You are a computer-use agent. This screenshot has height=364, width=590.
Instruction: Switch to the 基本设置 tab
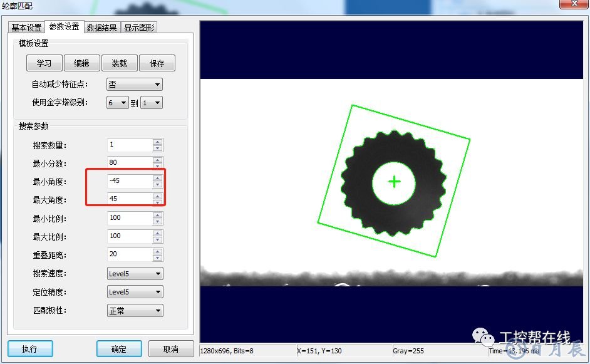[26, 28]
